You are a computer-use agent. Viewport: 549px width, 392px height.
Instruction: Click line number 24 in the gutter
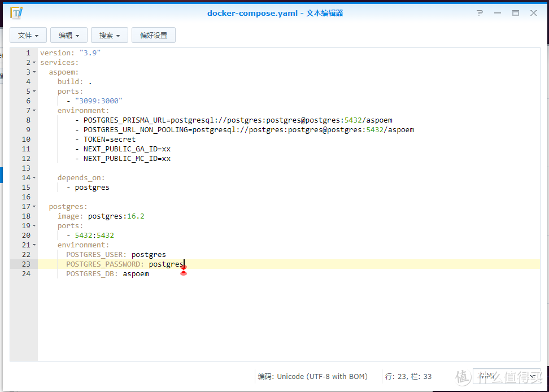tap(26, 274)
